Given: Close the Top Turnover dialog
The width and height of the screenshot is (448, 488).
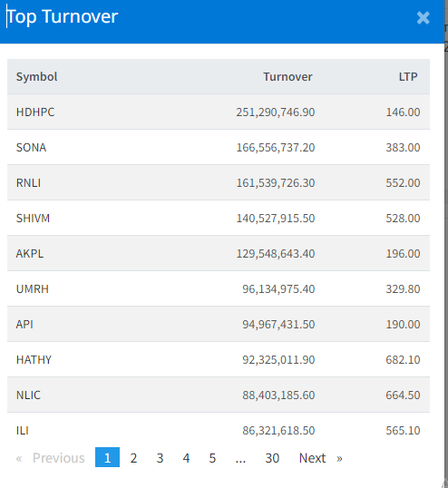Looking at the screenshot, I should pyautogui.click(x=424, y=18).
